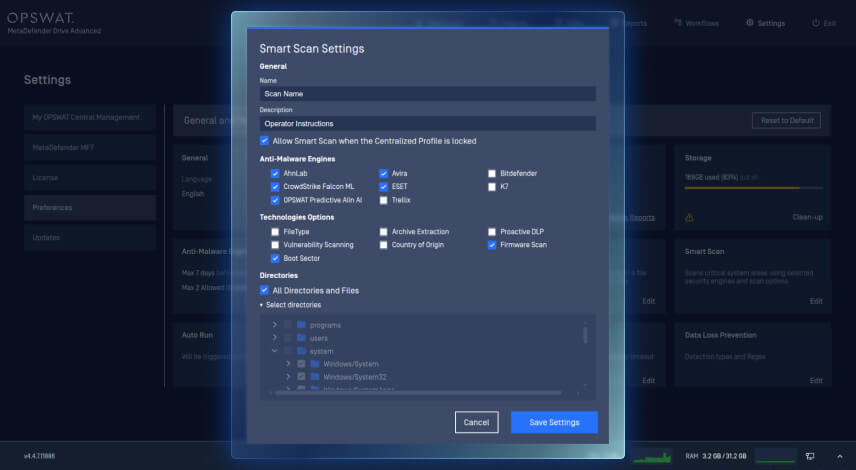Enable the Bitdefender engine checkbox

[x=492, y=174]
